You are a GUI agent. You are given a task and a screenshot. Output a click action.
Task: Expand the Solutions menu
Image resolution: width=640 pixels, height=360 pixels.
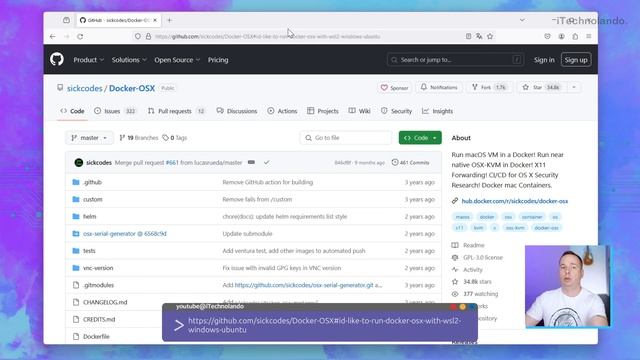[x=129, y=60]
